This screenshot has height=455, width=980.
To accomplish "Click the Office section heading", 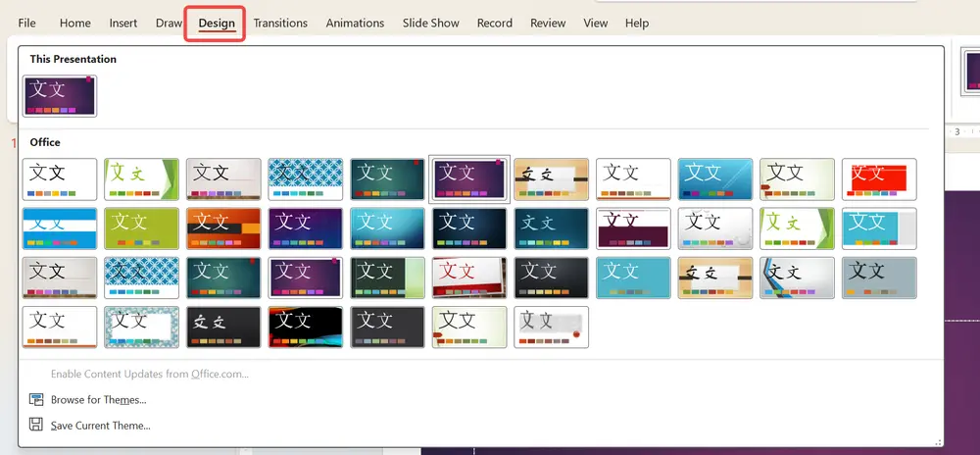I will [x=45, y=142].
